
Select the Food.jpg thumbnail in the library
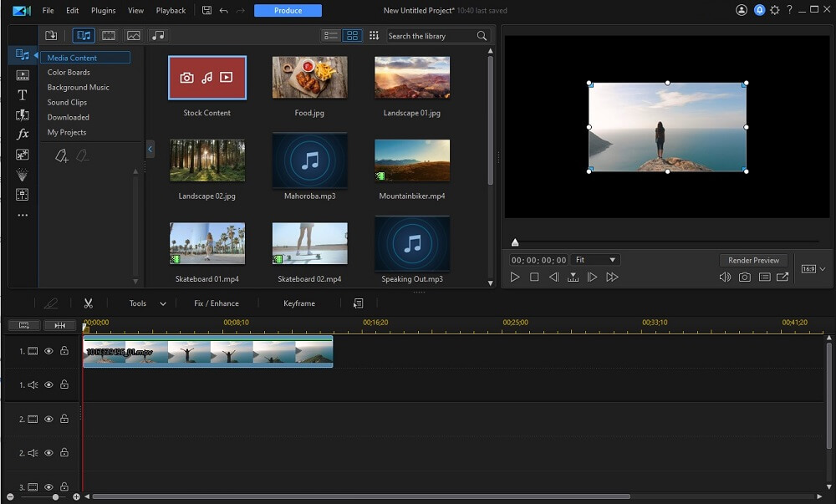click(x=309, y=77)
